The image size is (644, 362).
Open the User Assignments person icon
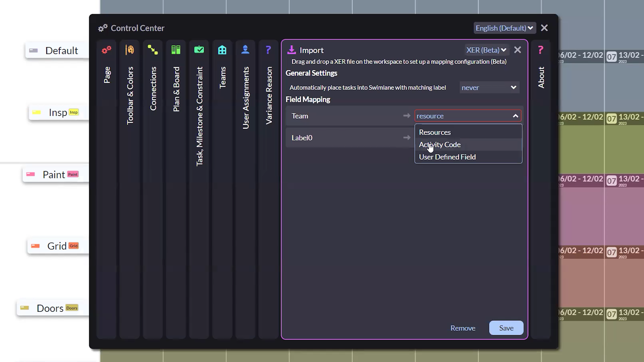245,50
